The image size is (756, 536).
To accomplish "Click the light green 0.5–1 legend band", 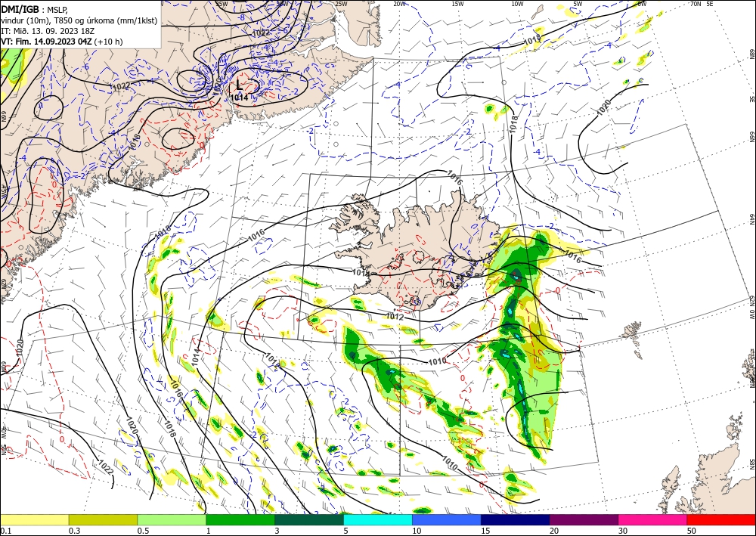I will (x=172, y=520).
